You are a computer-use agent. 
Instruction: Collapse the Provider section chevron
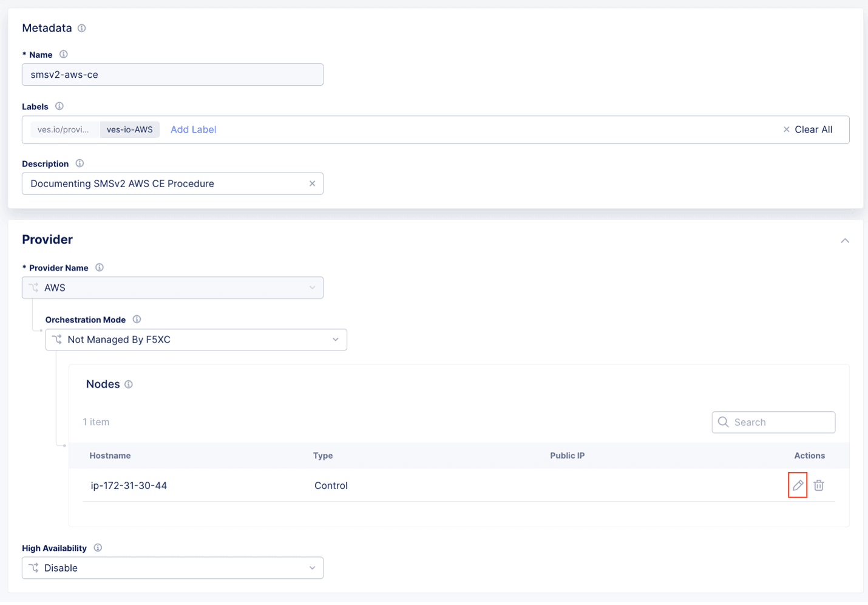pos(845,241)
